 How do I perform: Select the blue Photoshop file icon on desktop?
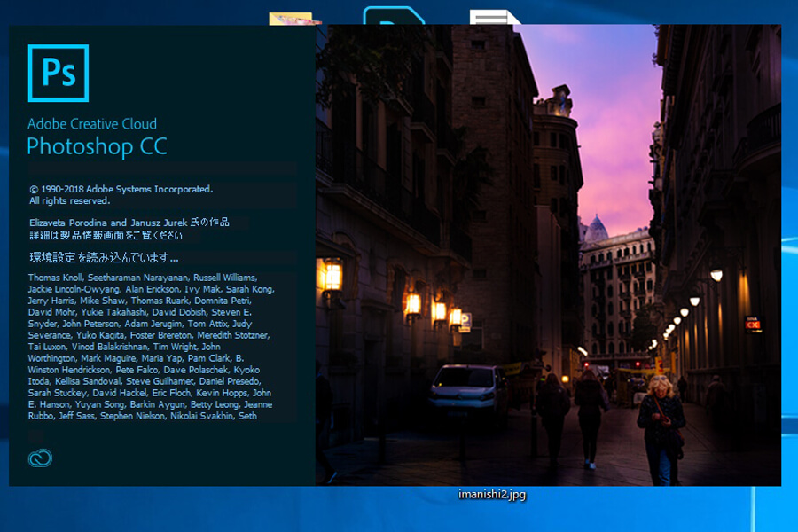point(394,15)
